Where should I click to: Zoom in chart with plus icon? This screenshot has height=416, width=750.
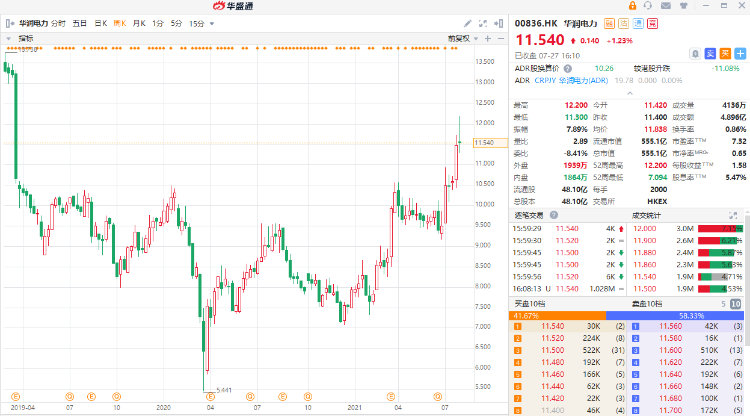point(488,38)
